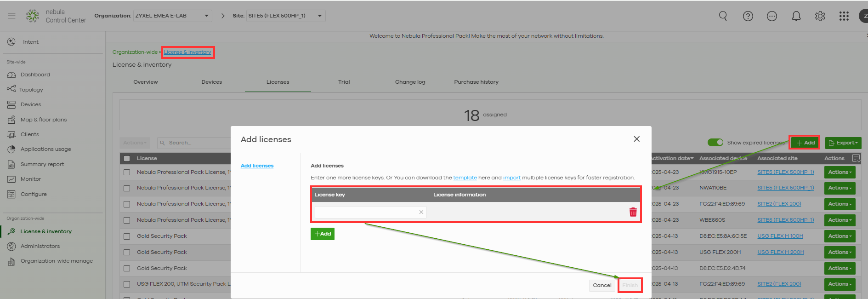Image resolution: width=868 pixels, height=299 pixels.
Task: Select Add licenses step in the dialog sidebar
Action: pyautogui.click(x=257, y=166)
